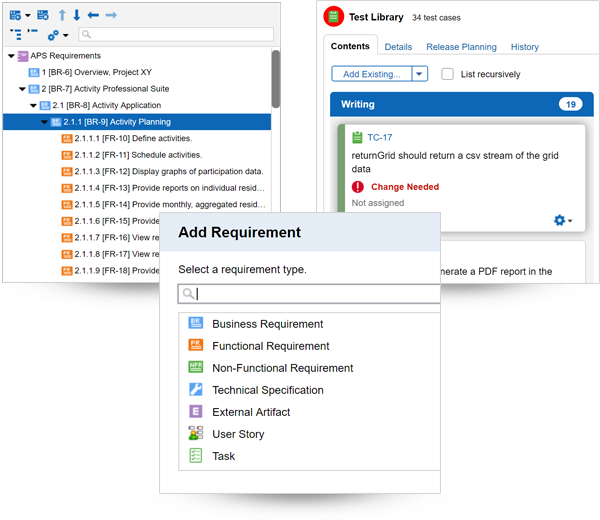Toggle the List recursively checkbox
The height and width of the screenshot is (520, 600).
click(x=447, y=74)
